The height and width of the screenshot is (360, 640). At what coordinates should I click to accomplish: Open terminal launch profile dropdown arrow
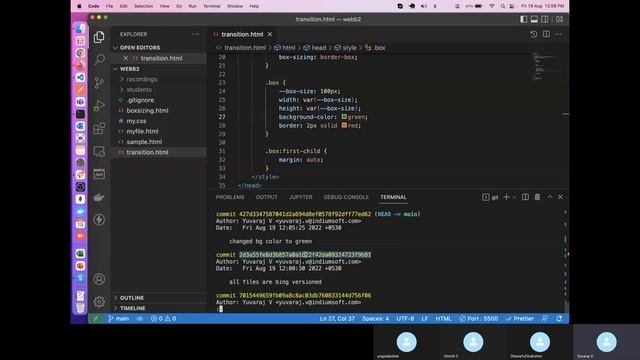[514, 197]
